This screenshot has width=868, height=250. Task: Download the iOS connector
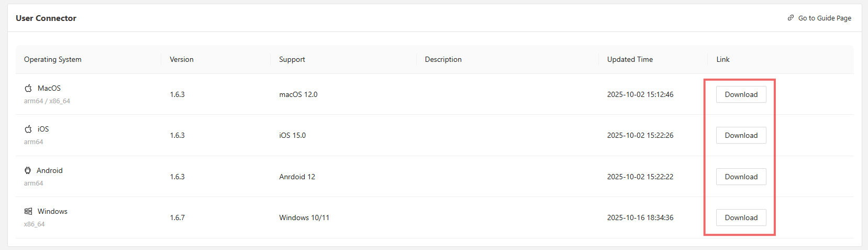coord(741,135)
